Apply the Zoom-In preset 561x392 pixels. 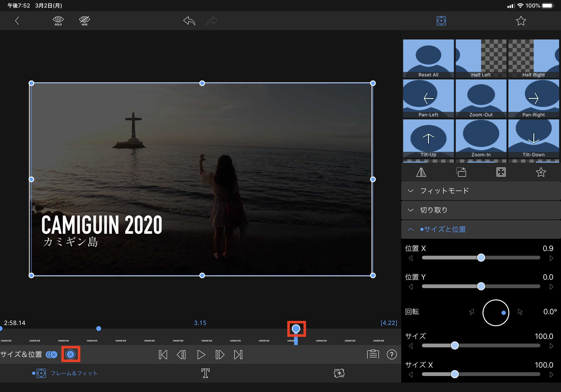click(481, 139)
